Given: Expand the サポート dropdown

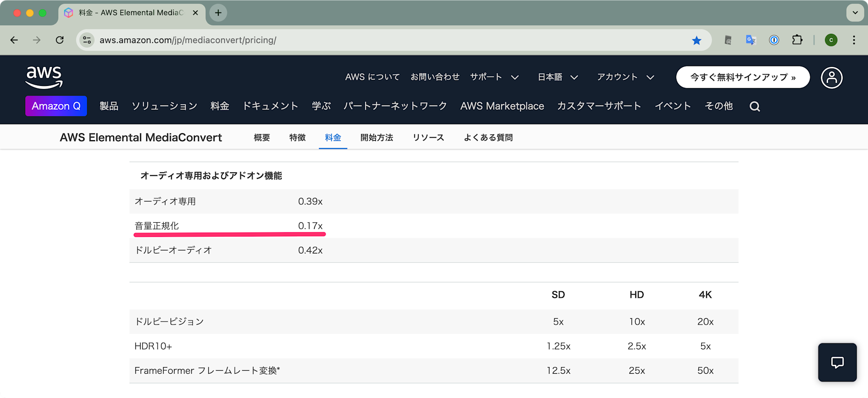Looking at the screenshot, I should point(494,77).
